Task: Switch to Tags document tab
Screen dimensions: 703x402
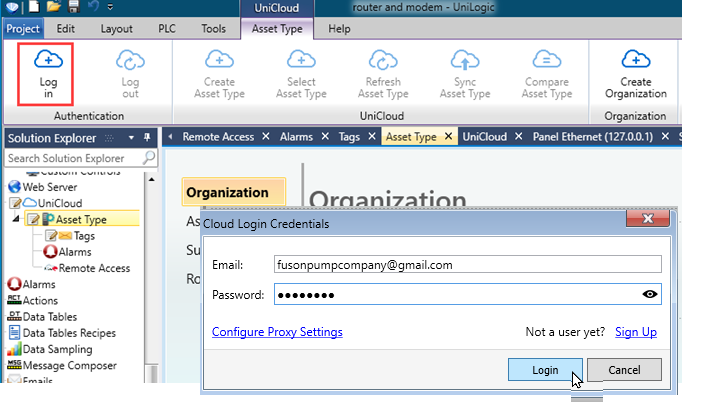Action: 349,137
